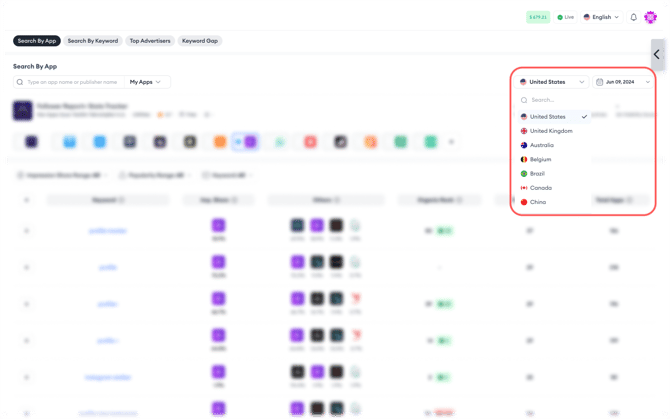Switch to the Search By Keyword tab
This screenshot has height=419, width=670.
click(x=93, y=41)
